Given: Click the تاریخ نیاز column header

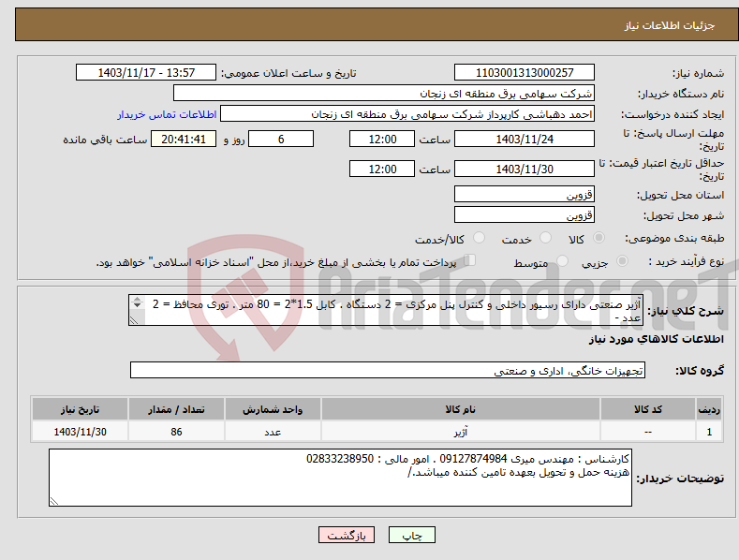Looking at the screenshot, I should (x=81, y=409).
